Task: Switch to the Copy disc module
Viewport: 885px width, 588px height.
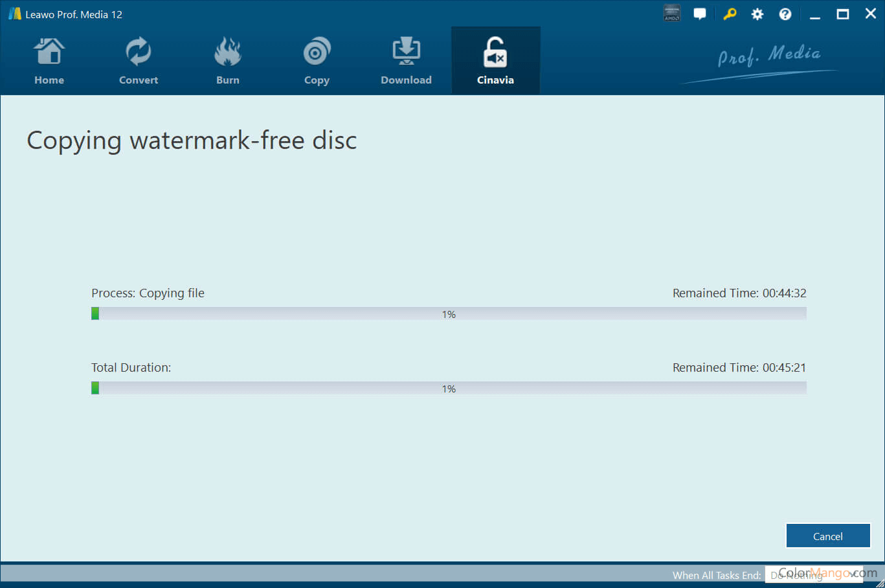Action: [x=317, y=62]
